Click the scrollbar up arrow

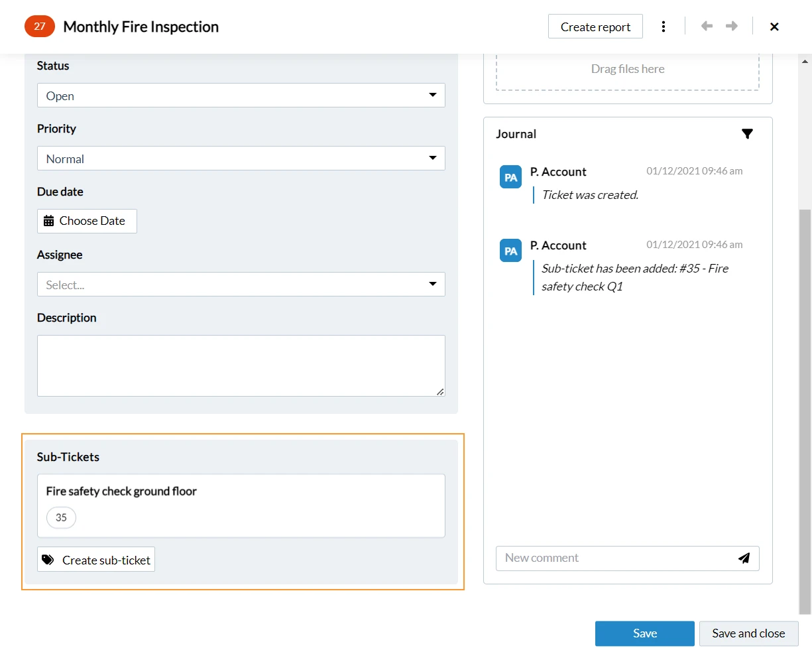[805, 62]
